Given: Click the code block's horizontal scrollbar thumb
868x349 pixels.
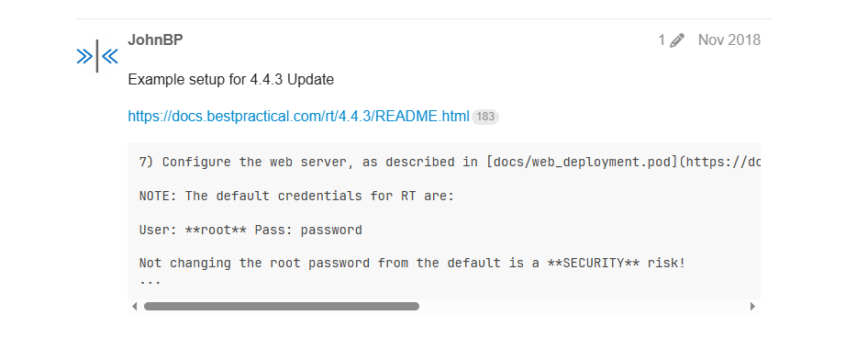Looking at the screenshot, I should tap(281, 307).
